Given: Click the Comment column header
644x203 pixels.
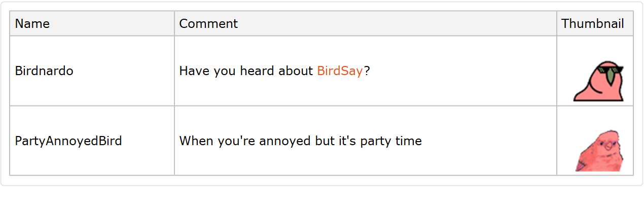Looking at the screenshot, I should coord(208,24).
